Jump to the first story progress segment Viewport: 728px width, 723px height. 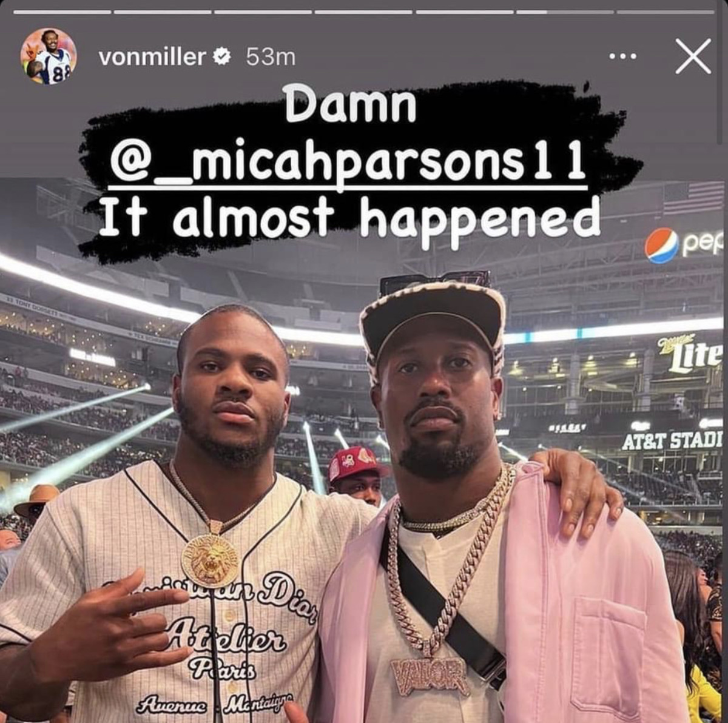coord(61,12)
